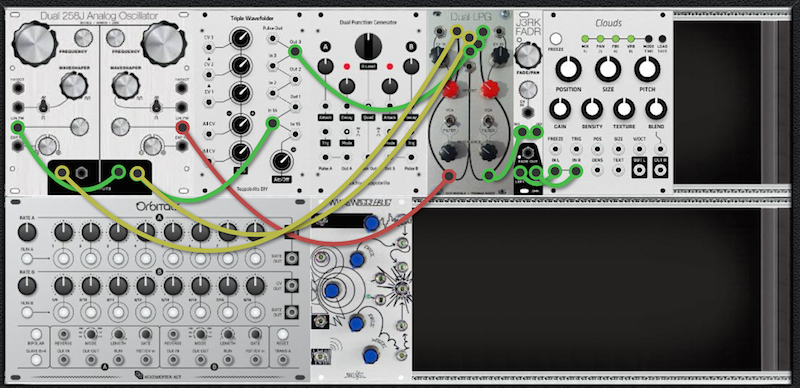Click the Clouds LOAD/SAVE button
The width and height of the screenshot is (800, 388).
(x=662, y=39)
